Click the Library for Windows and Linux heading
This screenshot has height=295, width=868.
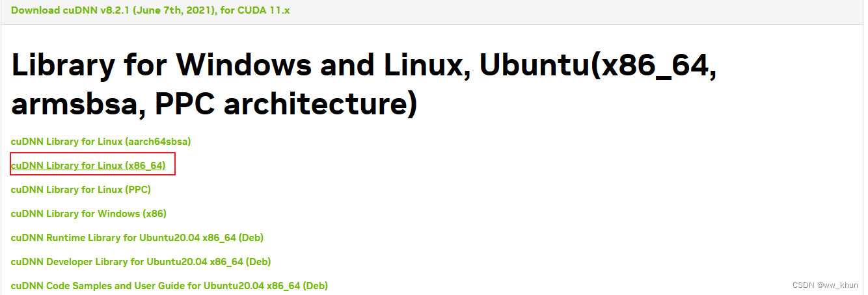pos(364,84)
